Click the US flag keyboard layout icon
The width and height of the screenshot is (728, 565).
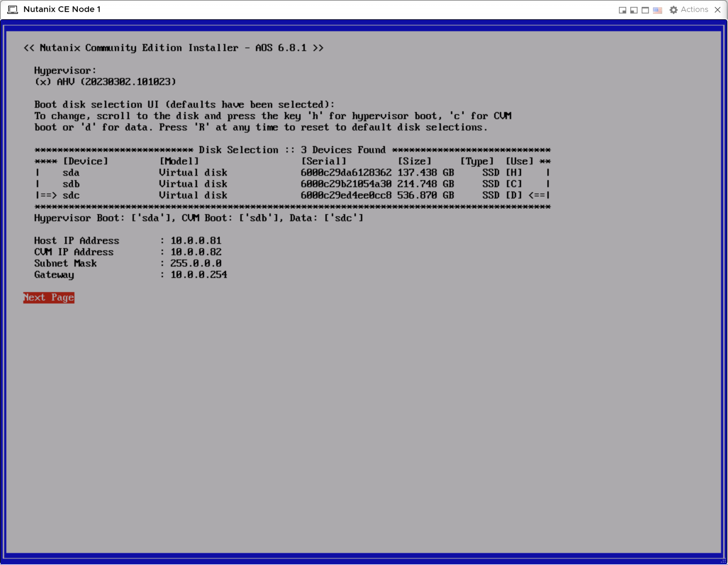657,10
